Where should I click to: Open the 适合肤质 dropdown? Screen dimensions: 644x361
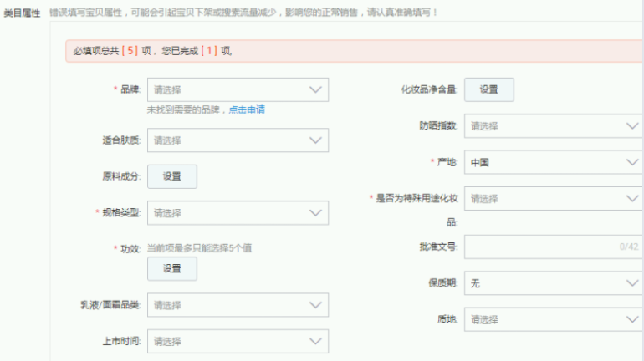coord(238,140)
